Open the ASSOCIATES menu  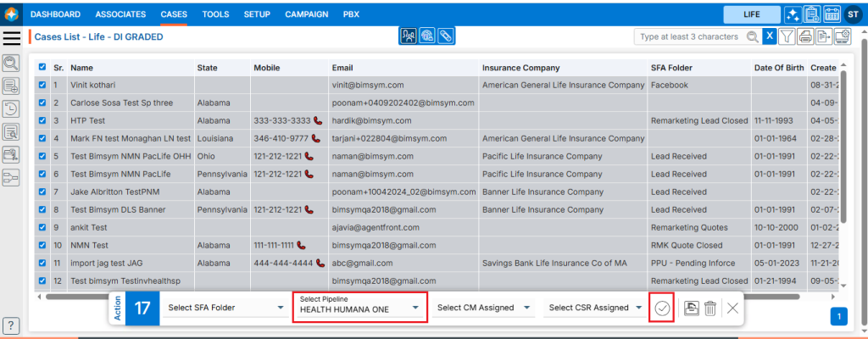click(120, 14)
